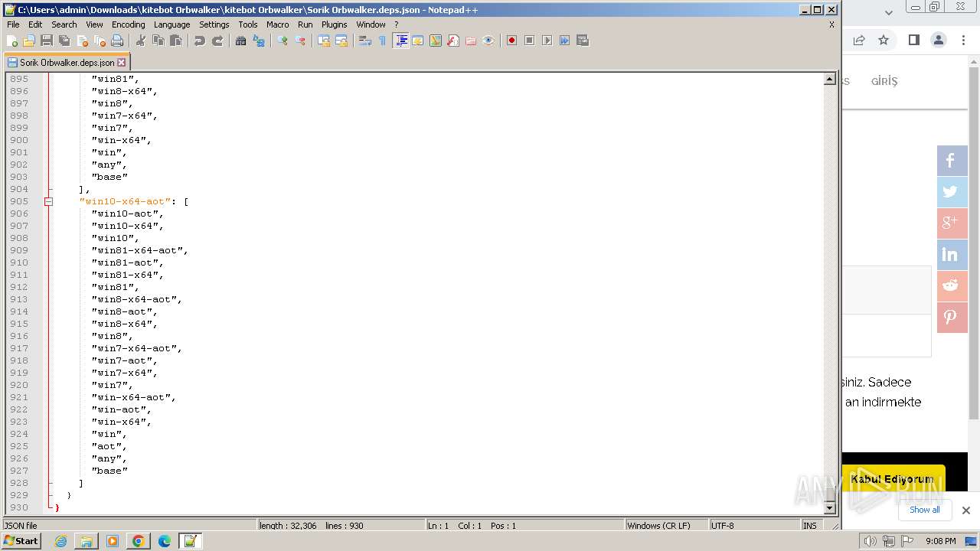Click the Cut scissors icon

pyautogui.click(x=141, y=41)
